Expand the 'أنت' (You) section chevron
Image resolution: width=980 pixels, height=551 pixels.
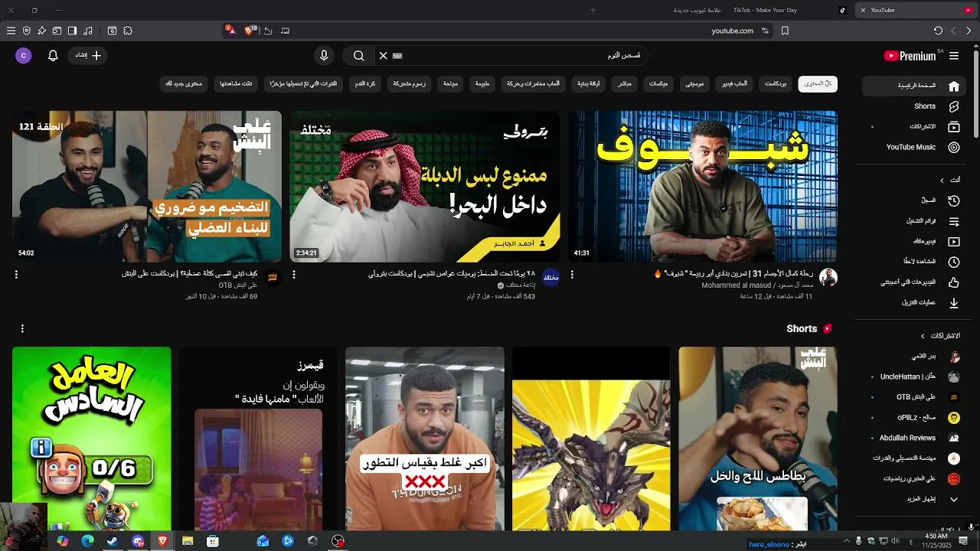pos(942,180)
